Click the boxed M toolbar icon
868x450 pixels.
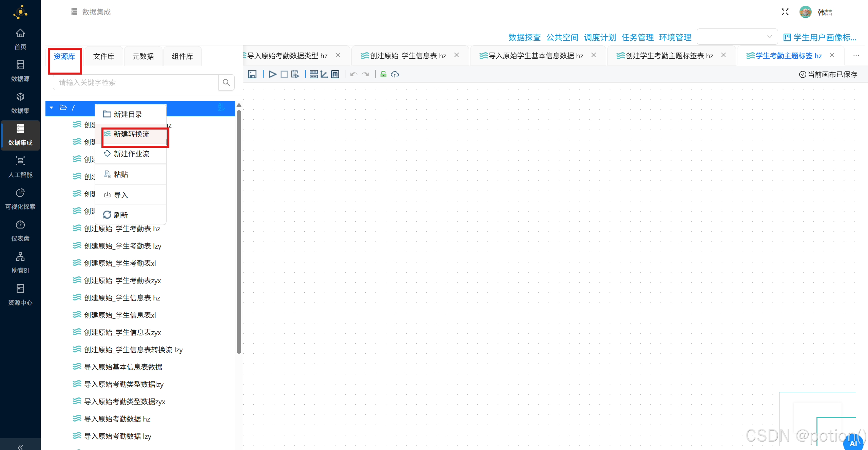pyautogui.click(x=335, y=74)
